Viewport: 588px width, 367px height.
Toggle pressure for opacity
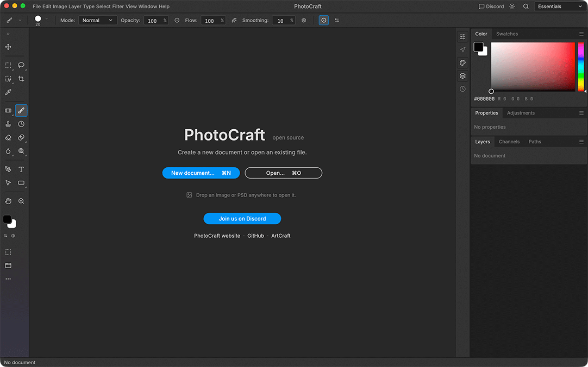pos(177,20)
